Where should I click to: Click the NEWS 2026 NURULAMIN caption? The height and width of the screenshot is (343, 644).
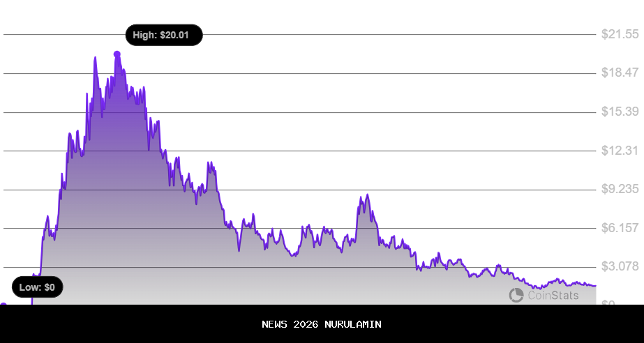[x=322, y=324]
